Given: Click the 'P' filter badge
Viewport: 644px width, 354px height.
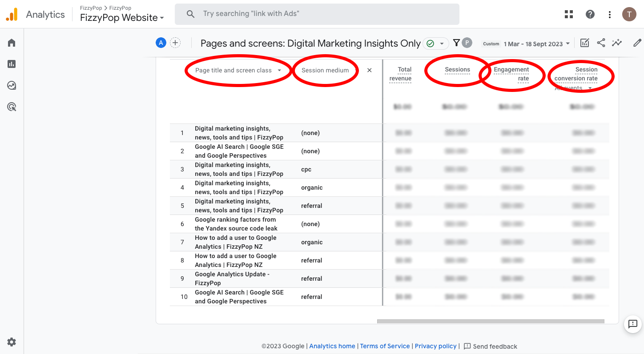Looking at the screenshot, I should pyautogui.click(x=467, y=43).
